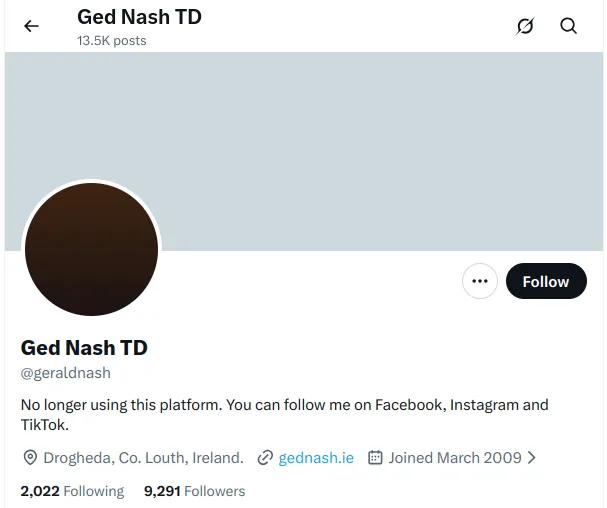
Task: View the 9,291 Followers list
Action: [194, 491]
